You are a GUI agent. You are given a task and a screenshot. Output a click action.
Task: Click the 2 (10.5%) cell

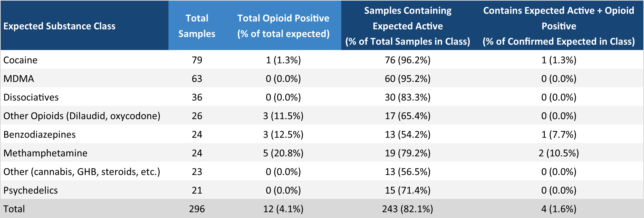point(559,153)
